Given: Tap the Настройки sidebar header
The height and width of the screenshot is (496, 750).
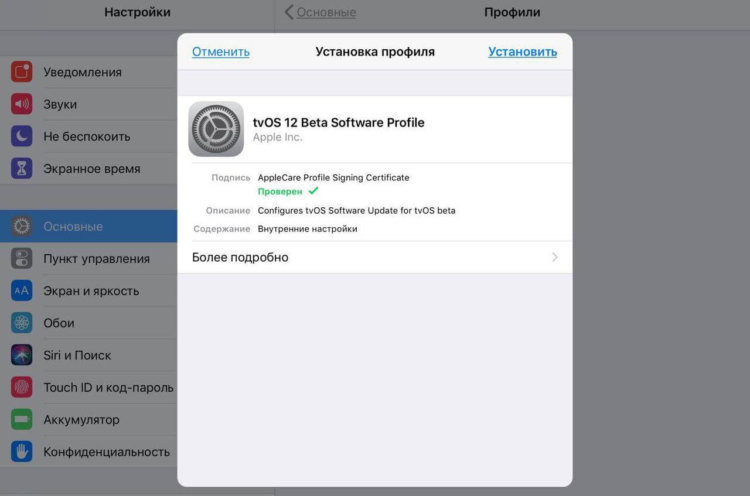Looking at the screenshot, I should pyautogui.click(x=137, y=12).
